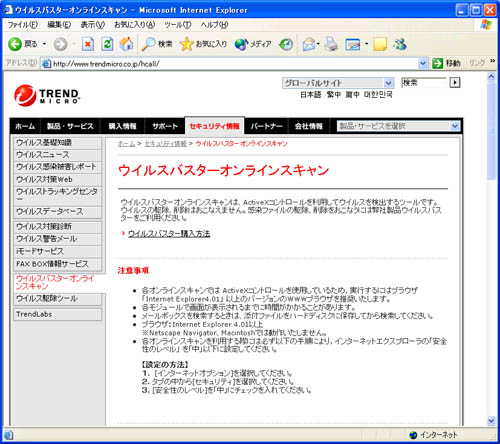This screenshot has height=444, width=500.
Task: Click the vertical scrollbar up arrow
Action: (491, 76)
